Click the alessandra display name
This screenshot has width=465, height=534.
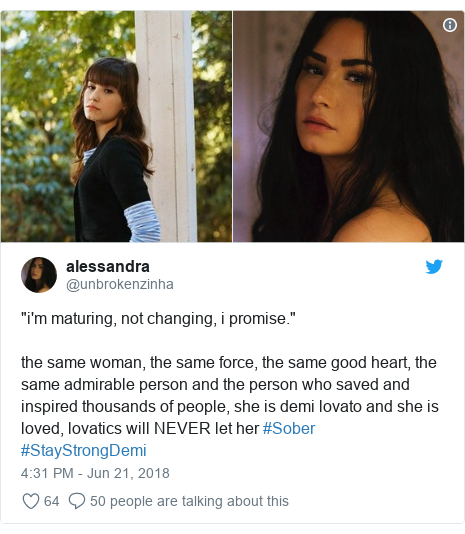tap(108, 267)
